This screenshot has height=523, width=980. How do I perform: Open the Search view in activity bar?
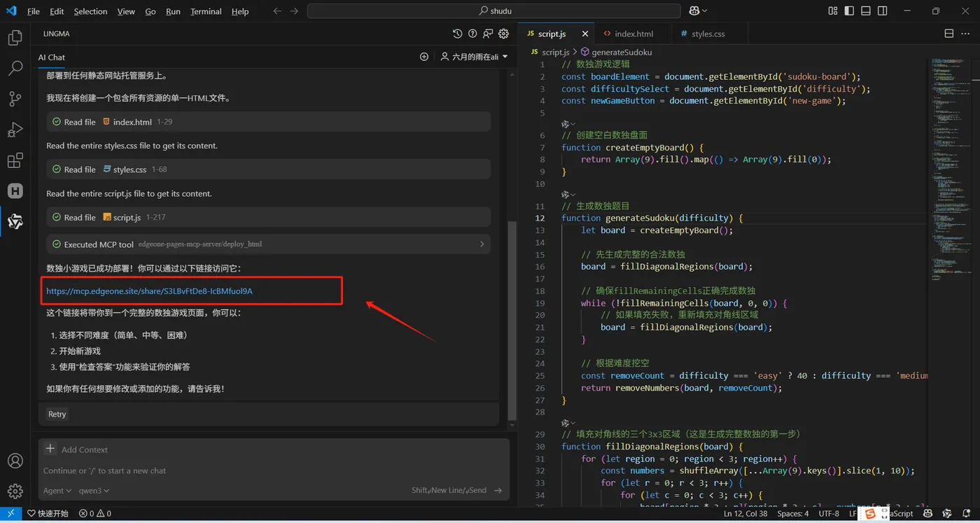point(15,69)
